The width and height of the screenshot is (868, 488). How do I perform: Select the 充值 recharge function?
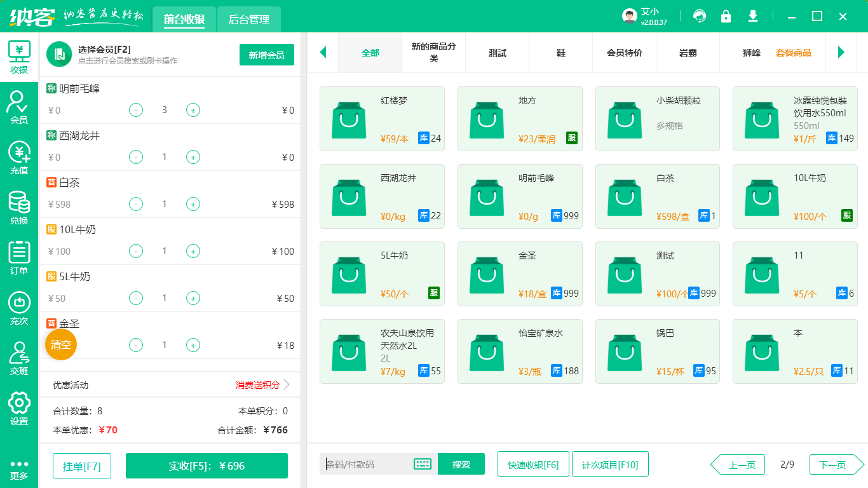click(18, 158)
